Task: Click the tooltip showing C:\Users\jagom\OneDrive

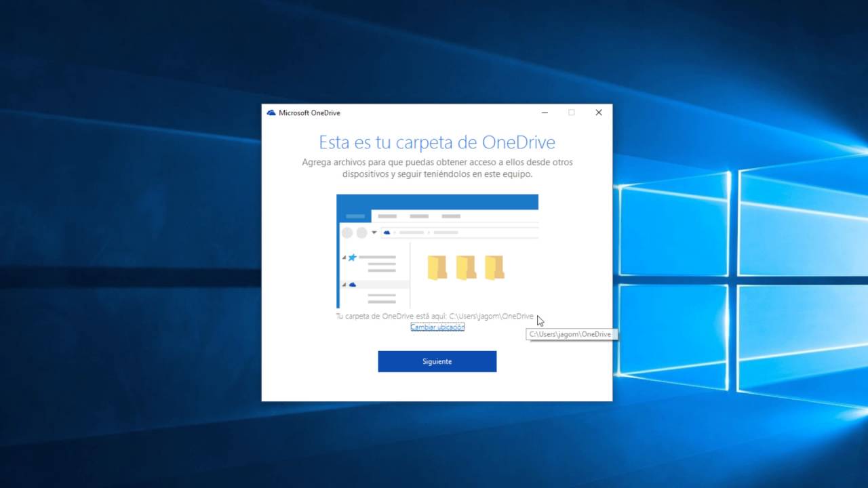Action: [x=572, y=334]
